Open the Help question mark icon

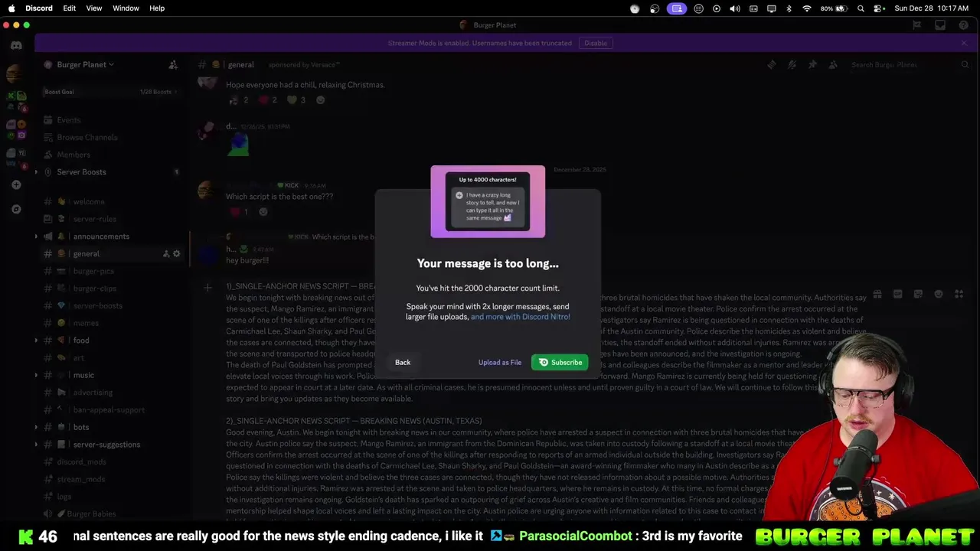click(963, 25)
